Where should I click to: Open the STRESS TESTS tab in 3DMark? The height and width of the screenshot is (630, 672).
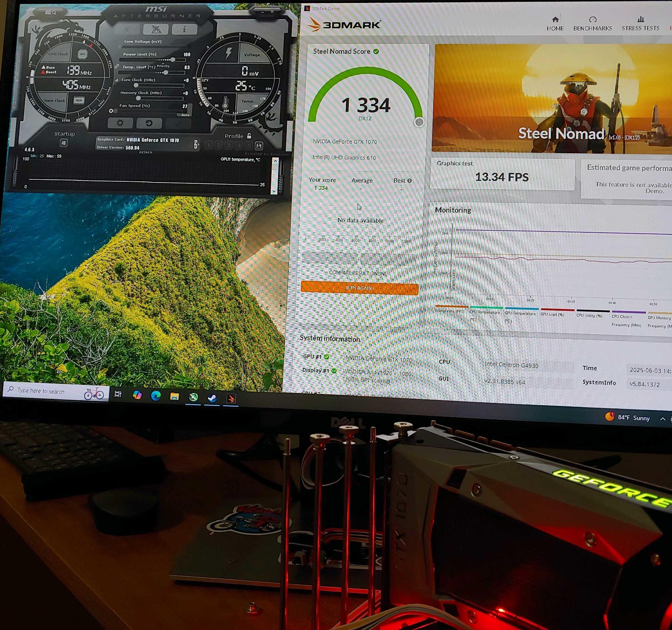tap(640, 24)
